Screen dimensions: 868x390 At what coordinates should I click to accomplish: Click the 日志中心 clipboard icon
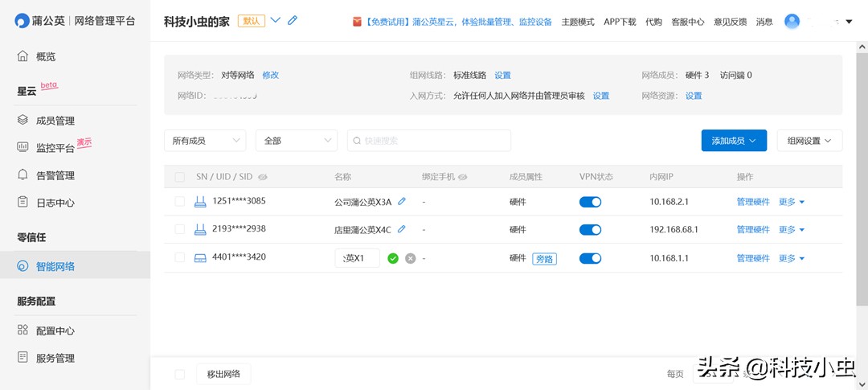pyautogui.click(x=23, y=202)
